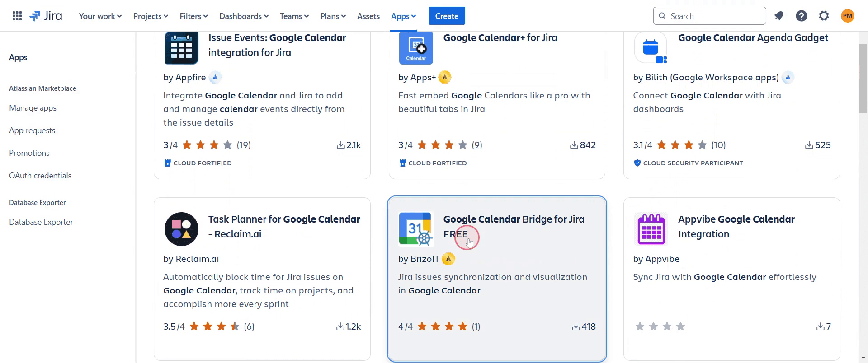
Task: Select Manage apps in the sidebar
Action: [x=33, y=108]
